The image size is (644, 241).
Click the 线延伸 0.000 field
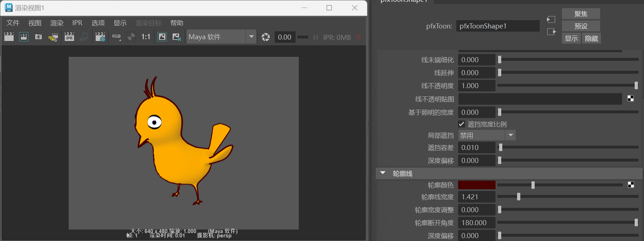[x=477, y=73]
